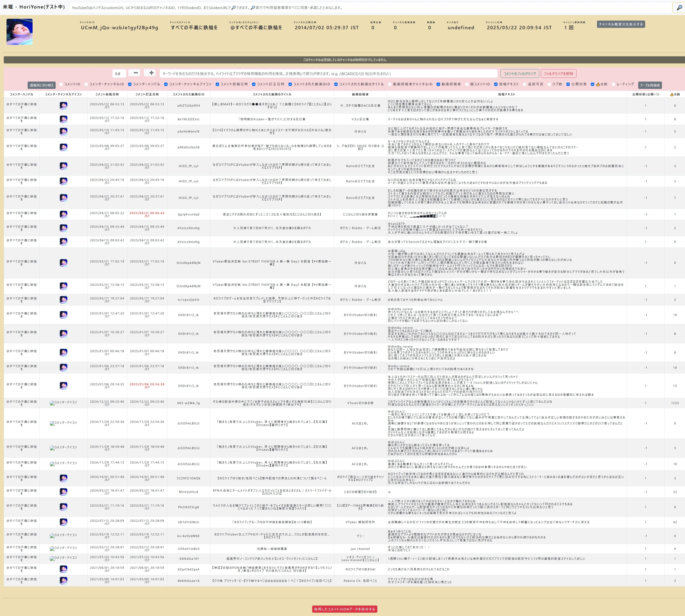Click commenter icon in 2025/04/21 08:05:22 row

tap(63, 214)
